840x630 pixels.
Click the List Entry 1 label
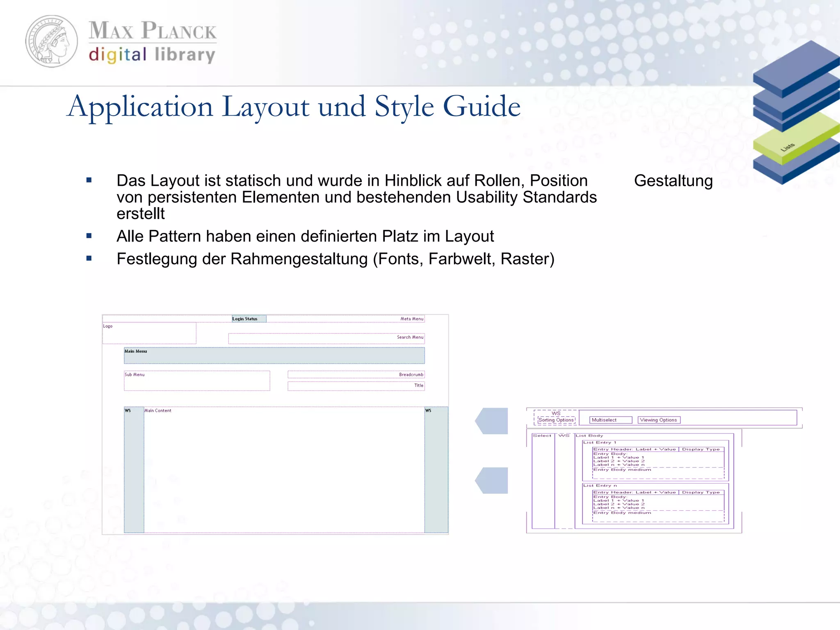[600, 443]
